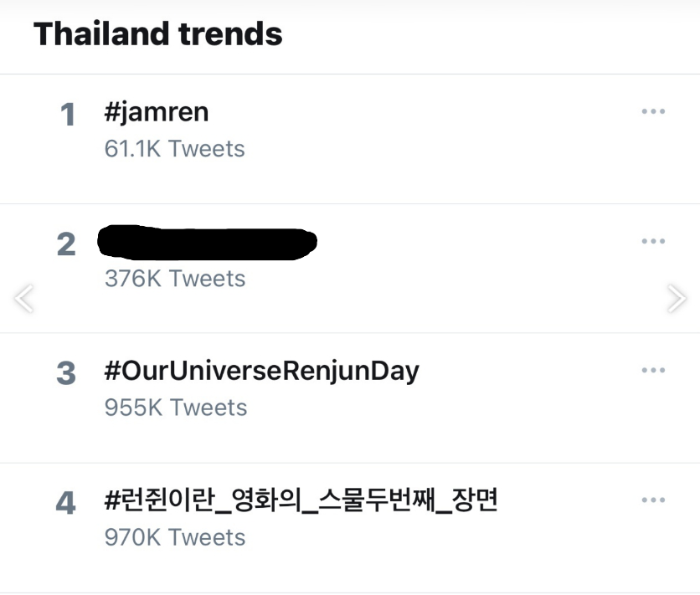The image size is (700, 595).
Task: Select the rank 1 trend number
Action: click(x=68, y=115)
